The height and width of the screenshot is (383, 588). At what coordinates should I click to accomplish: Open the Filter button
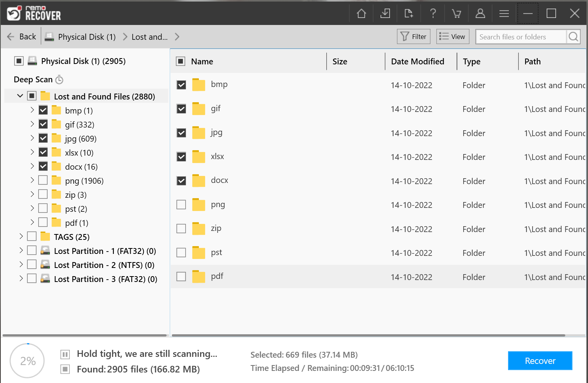coord(414,37)
